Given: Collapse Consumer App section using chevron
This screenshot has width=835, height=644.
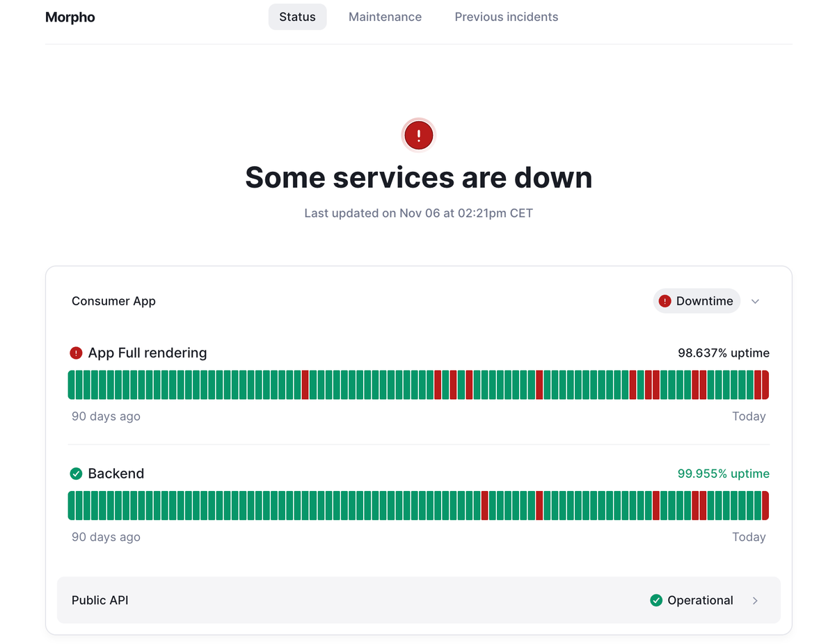Looking at the screenshot, I should [755, 301].
